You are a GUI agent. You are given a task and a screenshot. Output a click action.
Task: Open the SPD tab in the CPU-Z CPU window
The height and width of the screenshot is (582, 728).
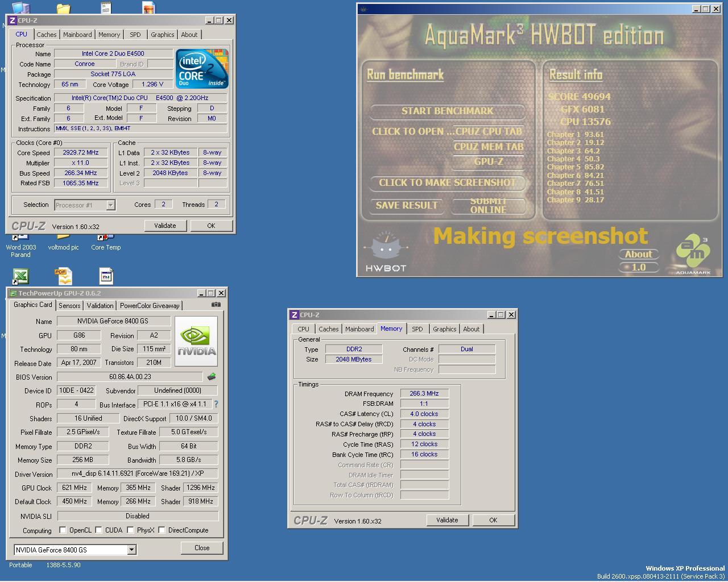(135, 35)
